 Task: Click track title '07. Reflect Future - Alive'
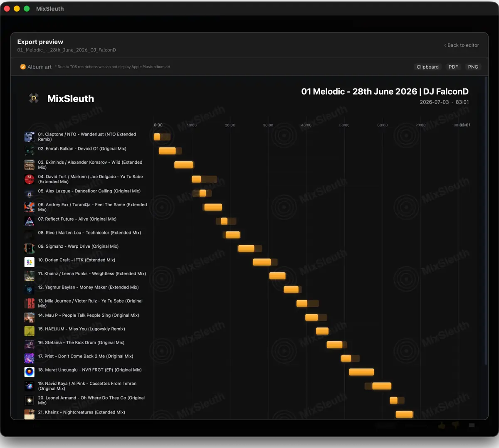point(77,219)
